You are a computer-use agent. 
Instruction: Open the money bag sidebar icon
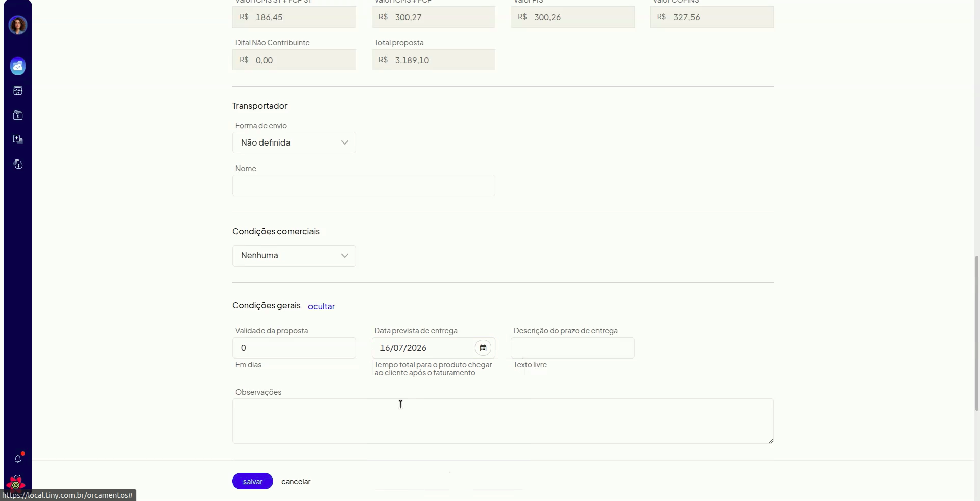coord(18,164)
